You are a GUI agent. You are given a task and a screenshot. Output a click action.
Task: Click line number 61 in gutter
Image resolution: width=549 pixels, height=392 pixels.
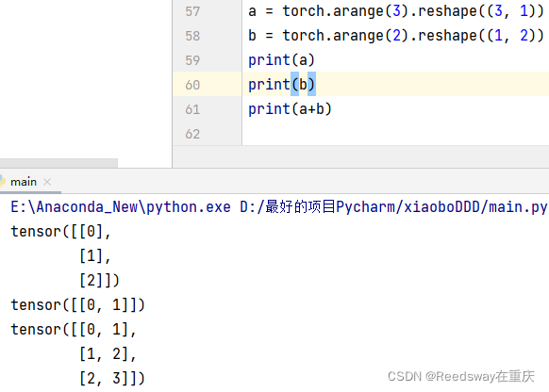click(x=192, y=109)
